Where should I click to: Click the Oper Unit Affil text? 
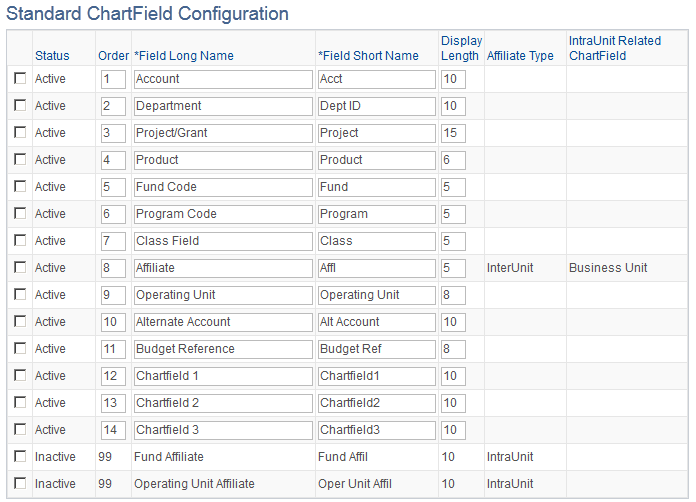pyautogui.click(x=355, y=484)
